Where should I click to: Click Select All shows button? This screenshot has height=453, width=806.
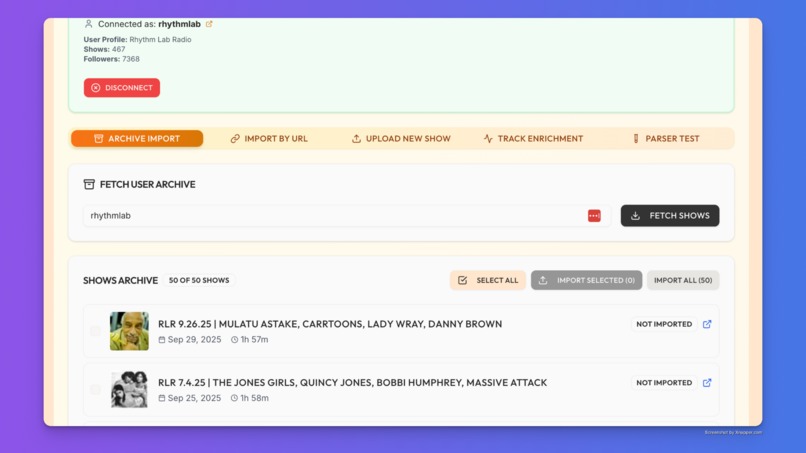click(488, 280)
